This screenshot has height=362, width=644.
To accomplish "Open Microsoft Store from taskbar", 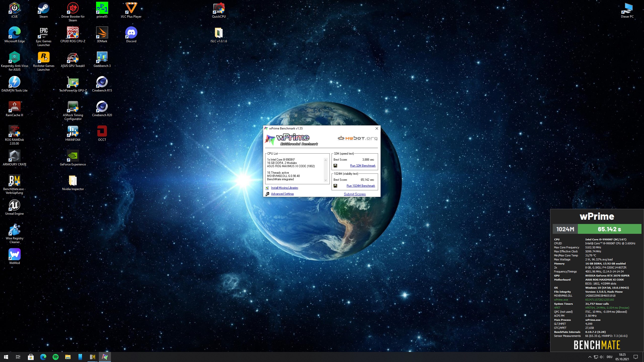I will pyautogui.click(x=31, y=357).
